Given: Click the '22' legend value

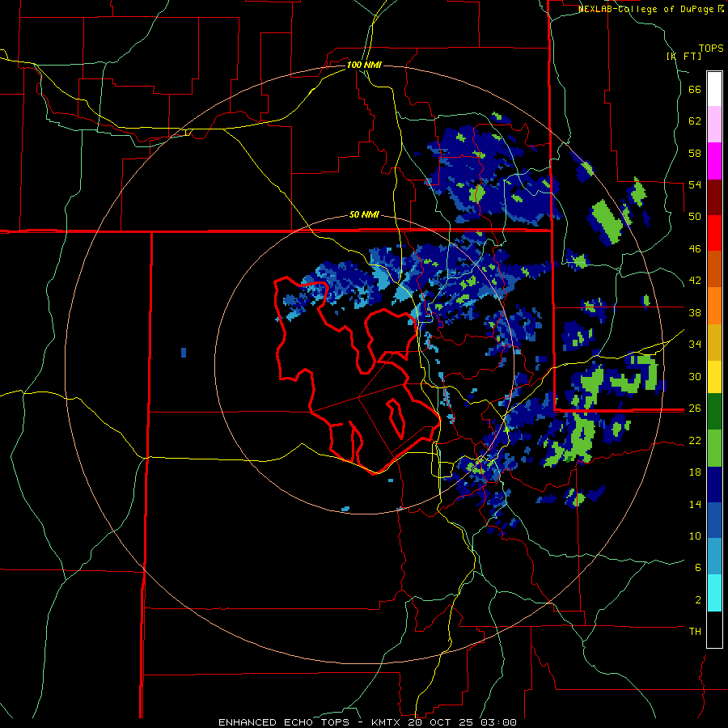Looking at the screenshot, I should point(695,441).
